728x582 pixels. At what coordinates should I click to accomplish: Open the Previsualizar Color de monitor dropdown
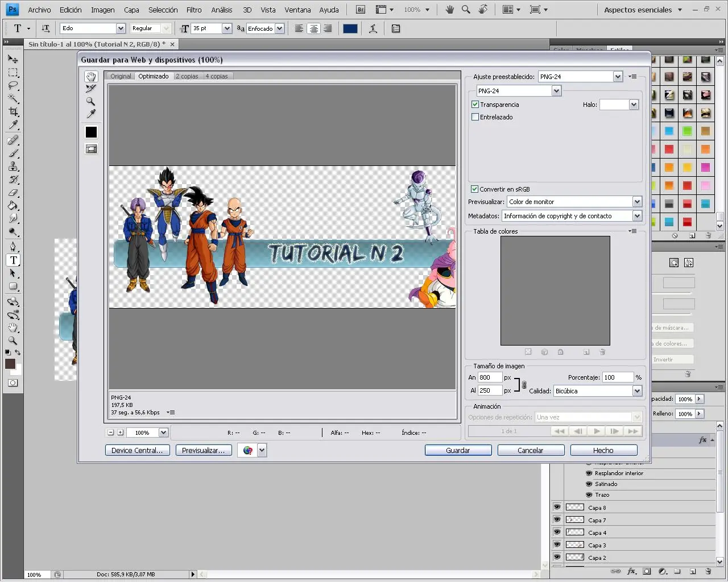[637, 202]
